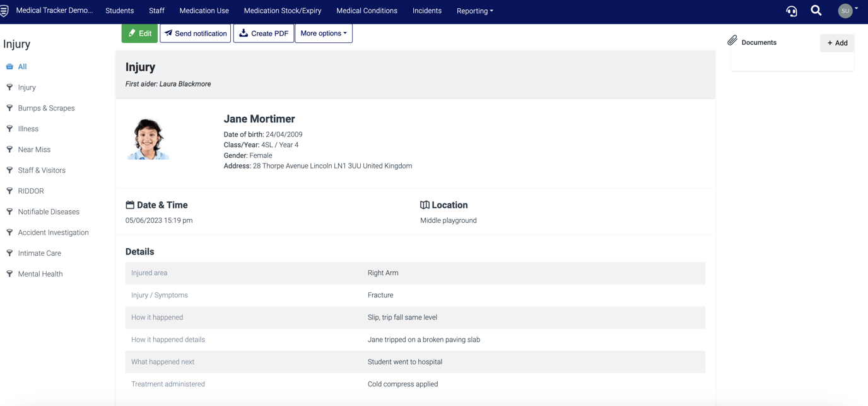Switch to the Incidents section
Screen dimensions: 868x406
(x=426, y=11)
